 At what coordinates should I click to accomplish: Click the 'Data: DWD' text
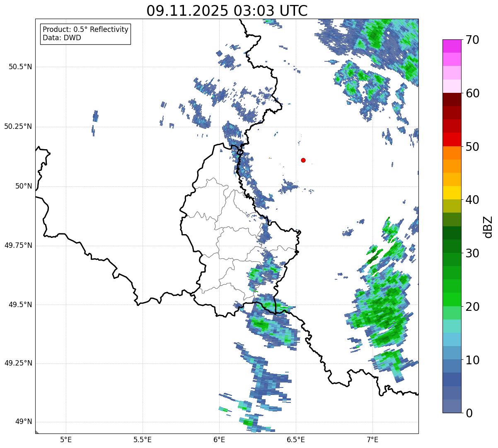(x=62, y=38)
